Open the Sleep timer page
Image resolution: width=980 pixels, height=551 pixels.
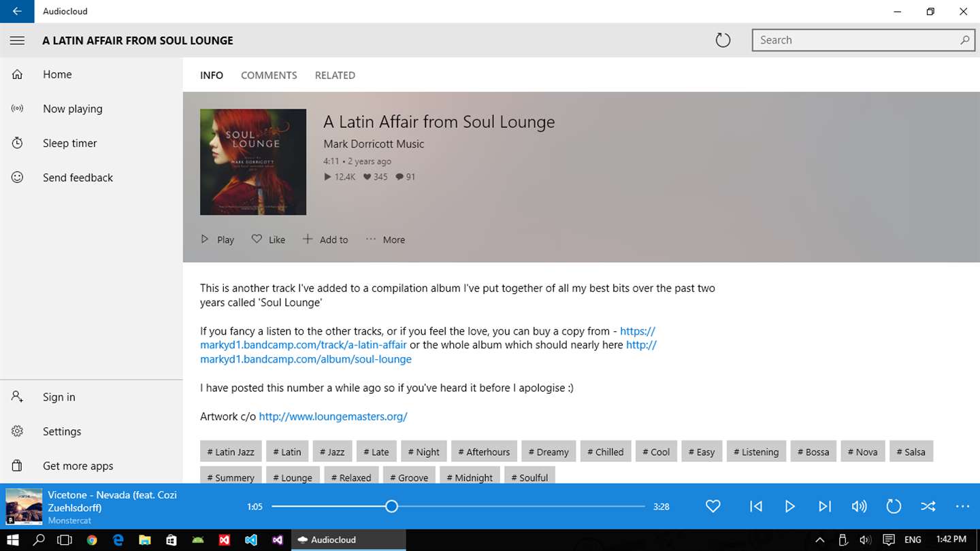click(x=91, y=144)
